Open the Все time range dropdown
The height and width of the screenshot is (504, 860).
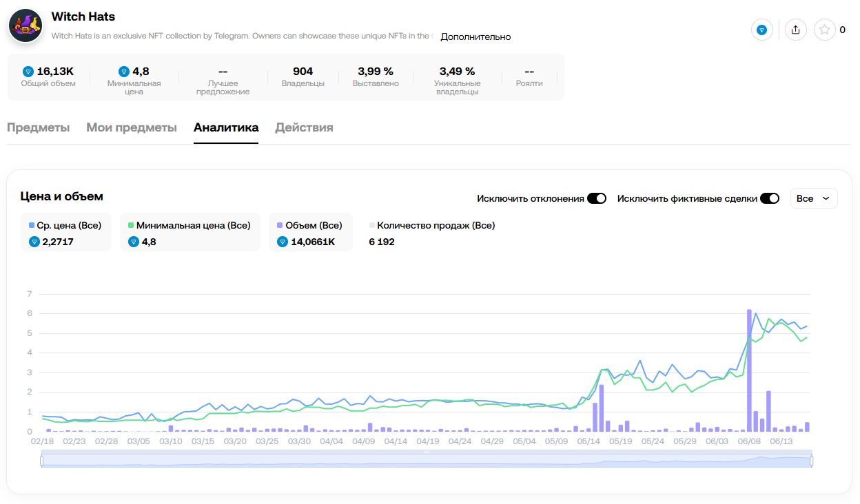[814, 198]
